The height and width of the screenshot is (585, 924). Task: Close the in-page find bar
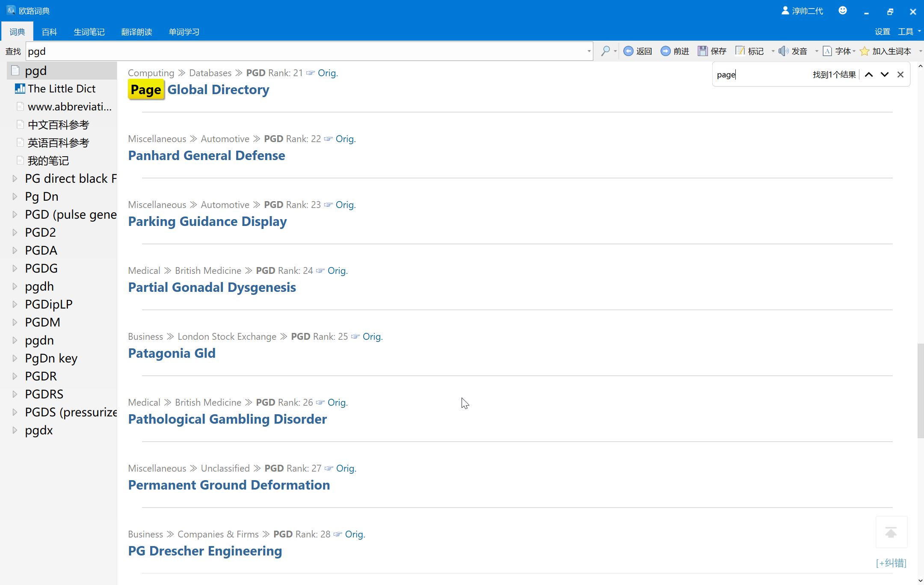coord(900,74)
